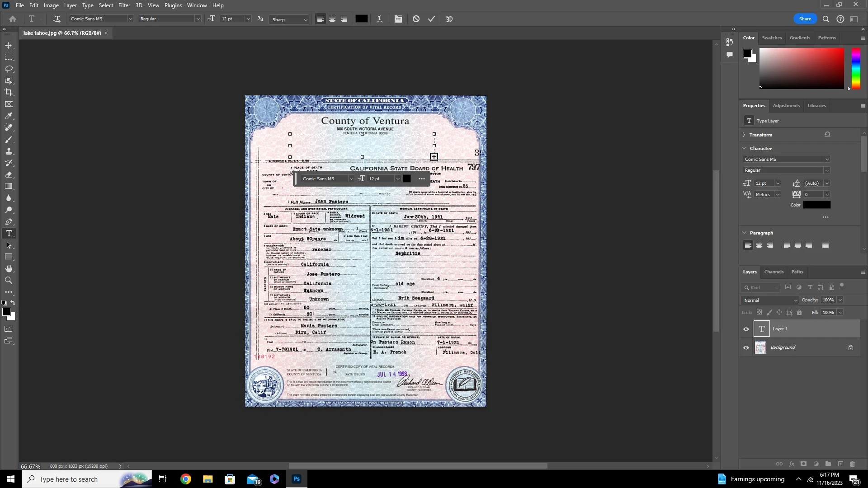Hide Layer 1 visibility eye

click(x=746, y=329)
